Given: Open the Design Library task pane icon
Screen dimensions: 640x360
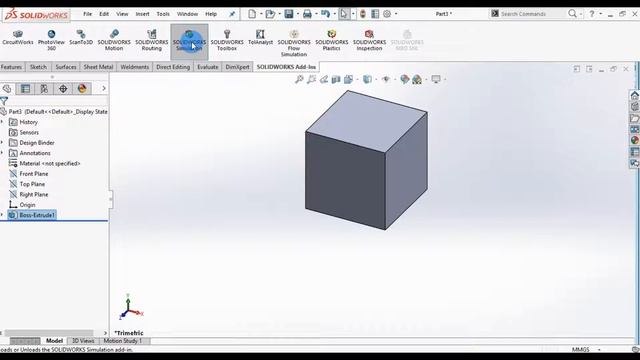Looking at the screenshot, I should pos(635,107).
